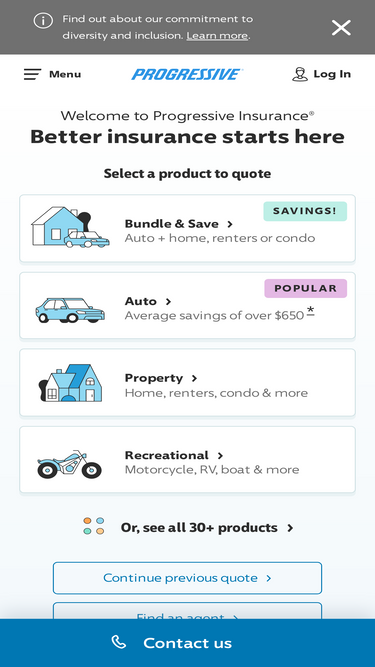Click the info icon in the banner
The width and height of the screenshot is (375, 667).
pos(43,20)
